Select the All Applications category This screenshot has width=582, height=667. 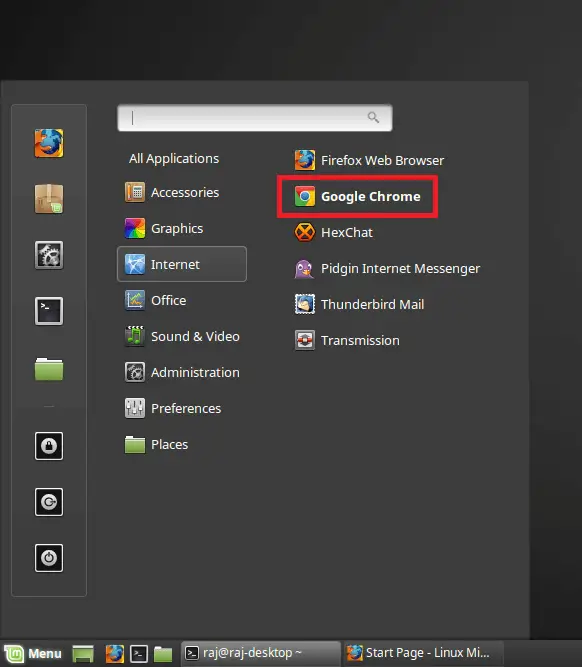point(174,158)
